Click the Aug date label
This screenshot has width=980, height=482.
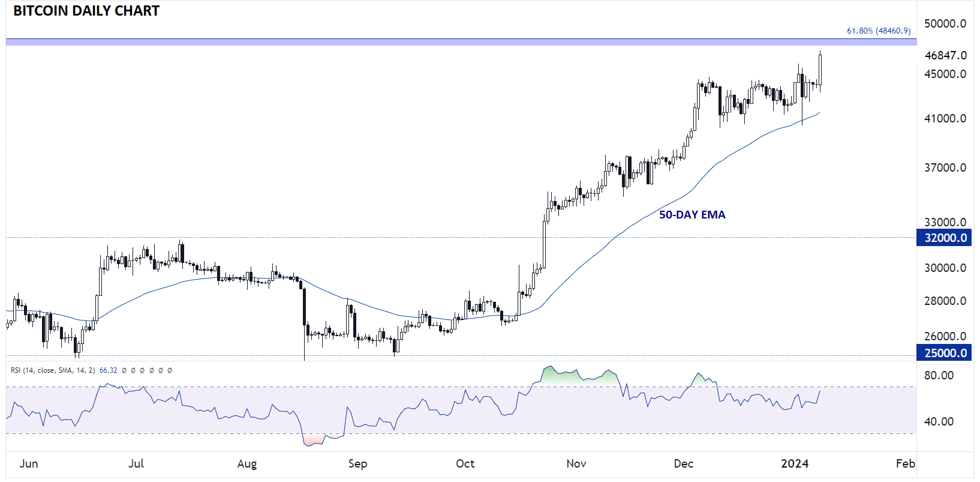pos(246,464)
